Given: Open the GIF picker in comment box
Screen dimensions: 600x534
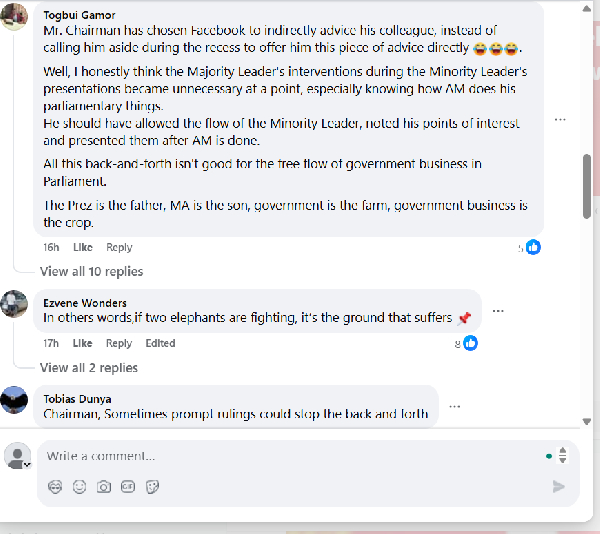Looking at the screenshot, I should click(128, 487).
